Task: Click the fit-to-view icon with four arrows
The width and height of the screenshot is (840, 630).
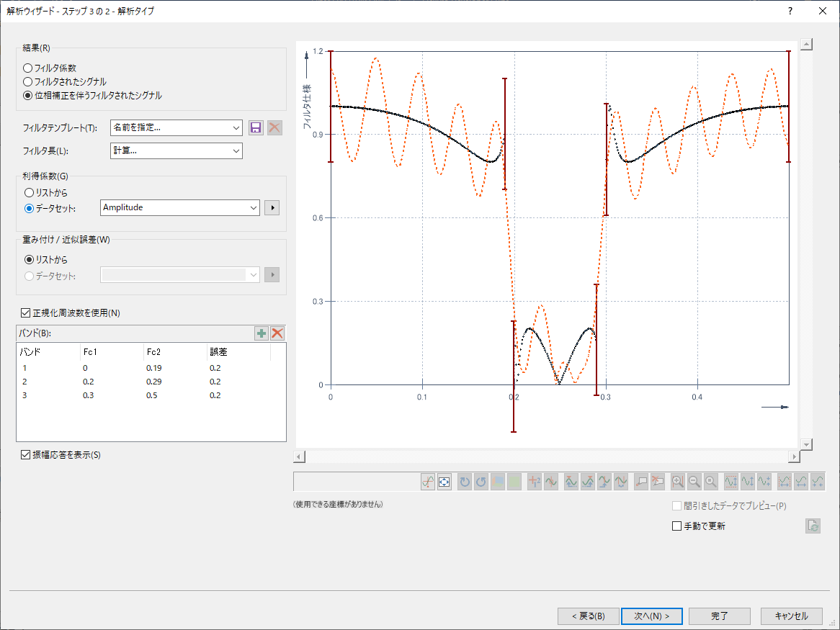Action: pyautogui.click(x=444, y=482)
